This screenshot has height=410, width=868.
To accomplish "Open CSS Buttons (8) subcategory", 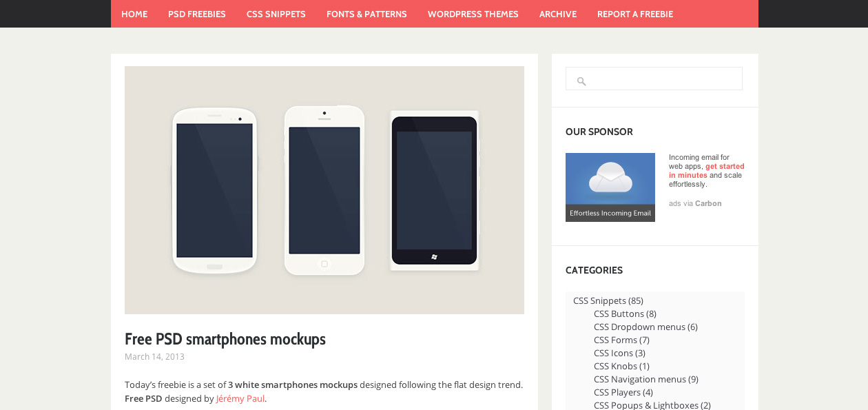I will [x=625, y=314].
